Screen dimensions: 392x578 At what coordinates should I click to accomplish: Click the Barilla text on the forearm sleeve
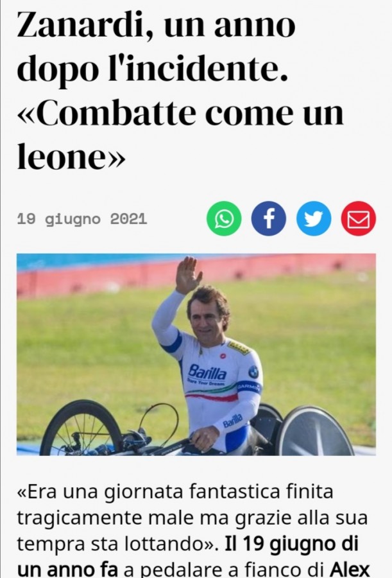click(x=232, y=421)
